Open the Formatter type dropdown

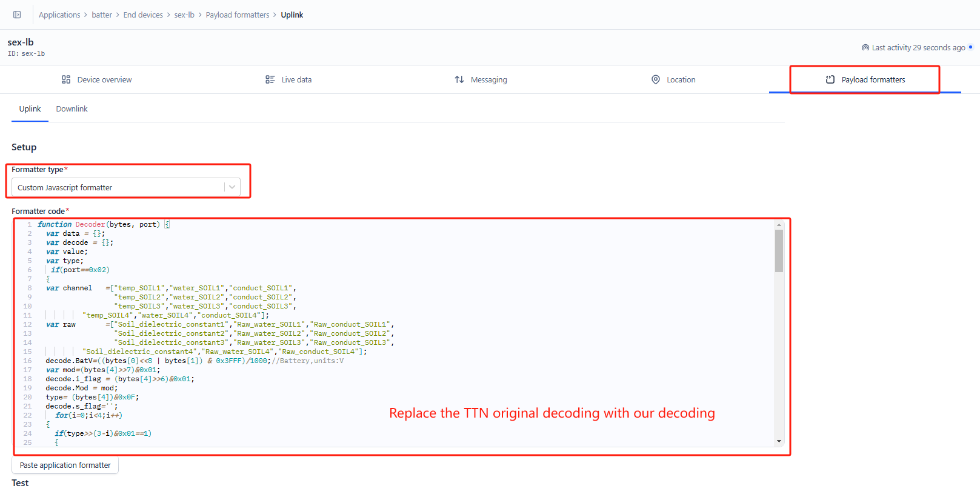pyautogui.click(x=126, y=187)
